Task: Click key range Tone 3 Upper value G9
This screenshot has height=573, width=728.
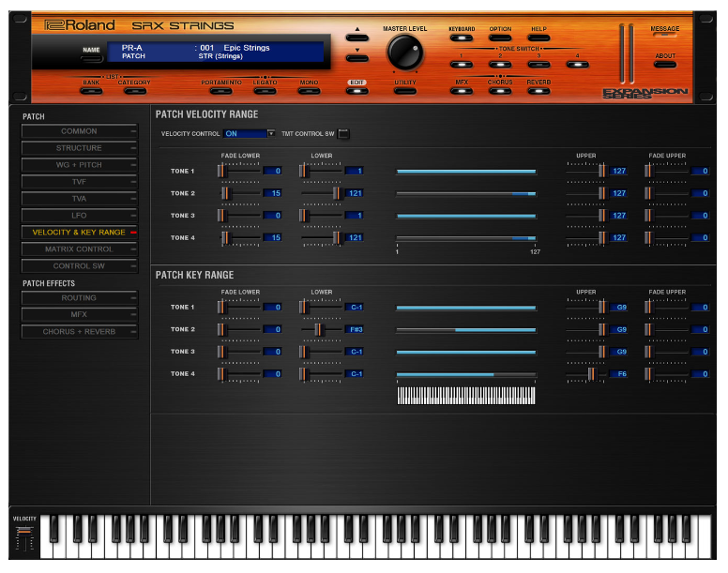Action: pyautogui.click(x=618, y=352)
